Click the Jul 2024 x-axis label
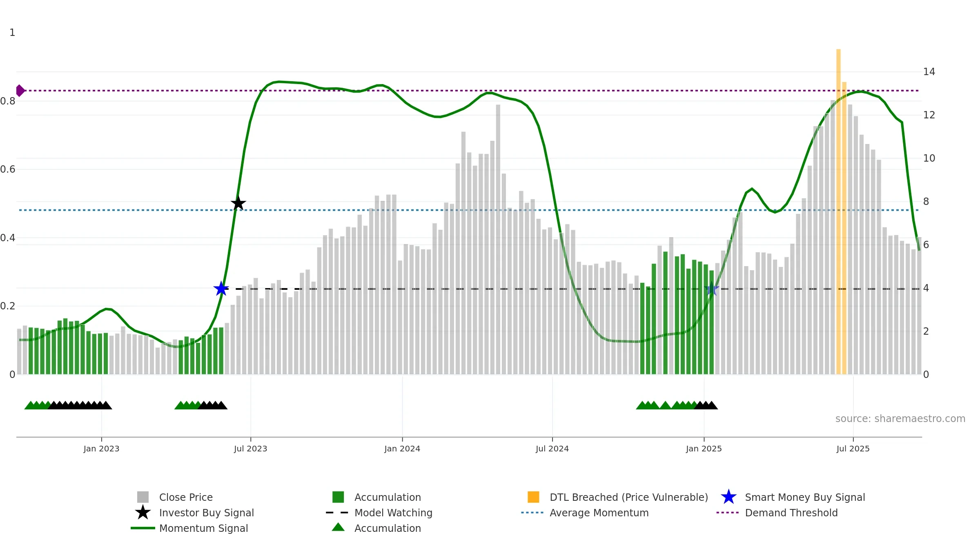This screenshot has width=980, height=551. point(552,449)
